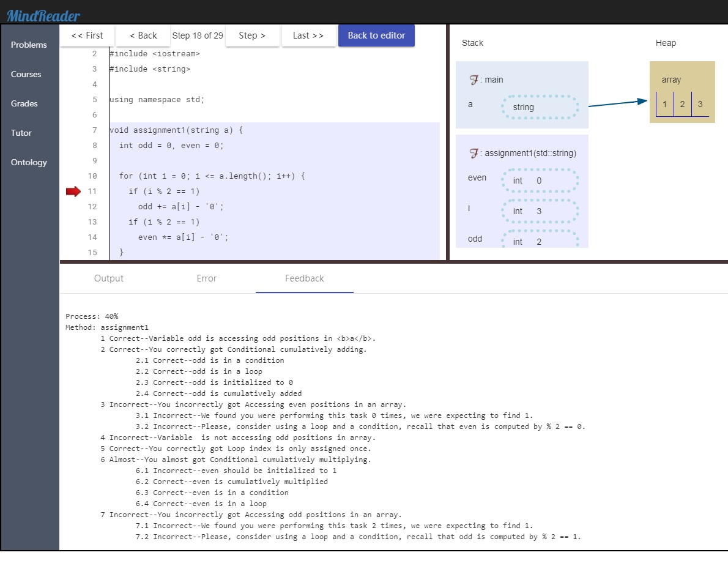Click the main stack frame icon

(473, 80)
